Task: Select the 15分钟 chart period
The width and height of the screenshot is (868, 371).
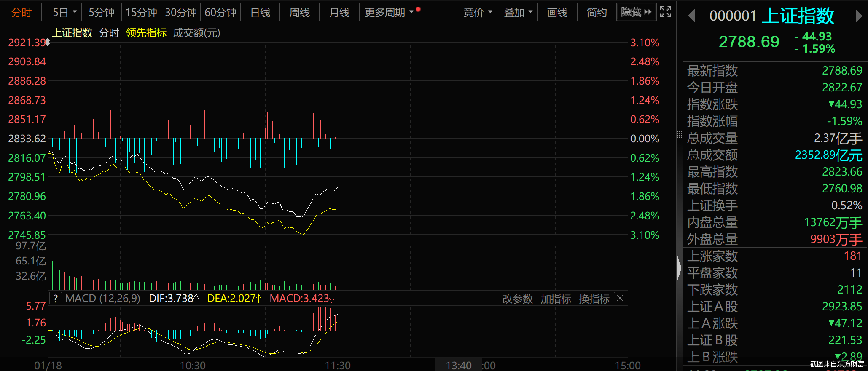Action: coord(141,12)
